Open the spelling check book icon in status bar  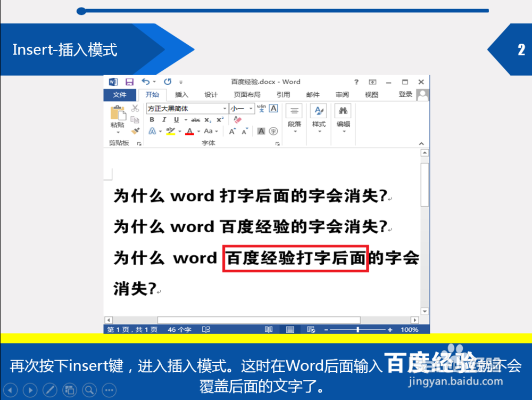pos(206,329)
